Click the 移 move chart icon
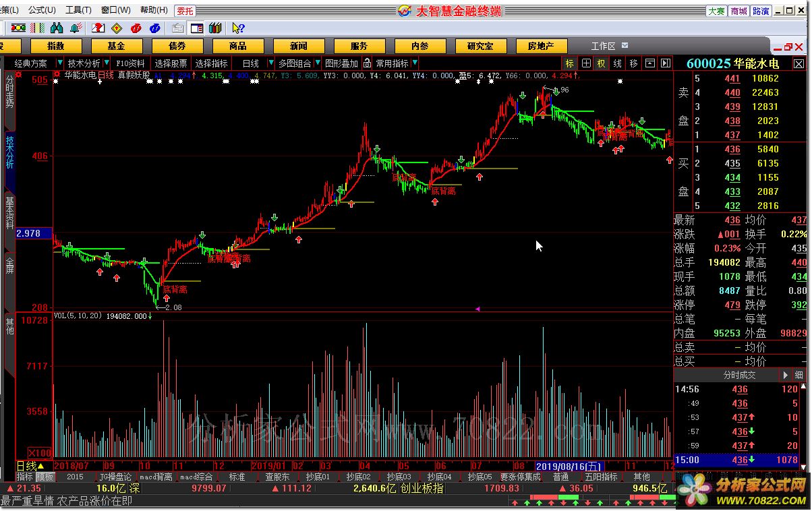The image size is (812, 511). click(x=633, y=63)
